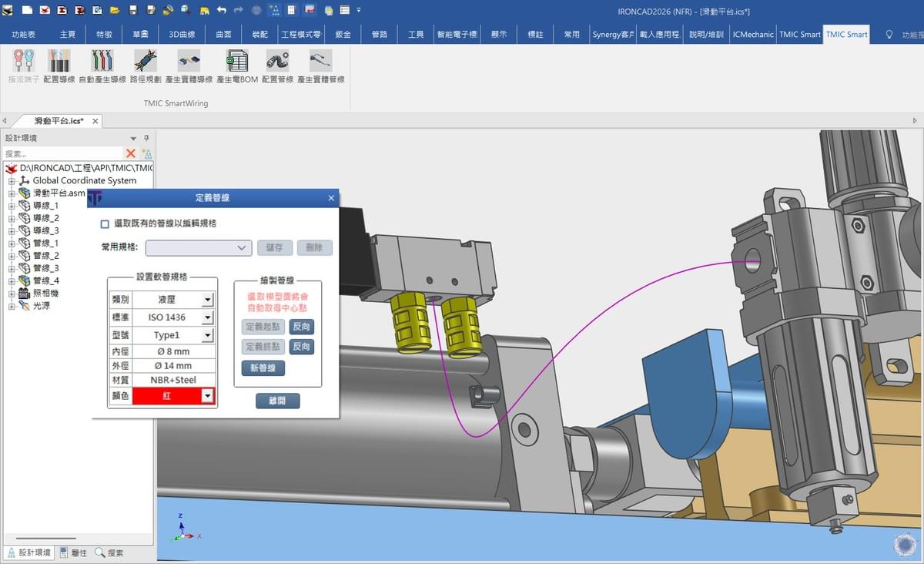This screenshot has width=924, height=564.
Task: Click the NBR+Steel 材質 value
Action: 173,380
